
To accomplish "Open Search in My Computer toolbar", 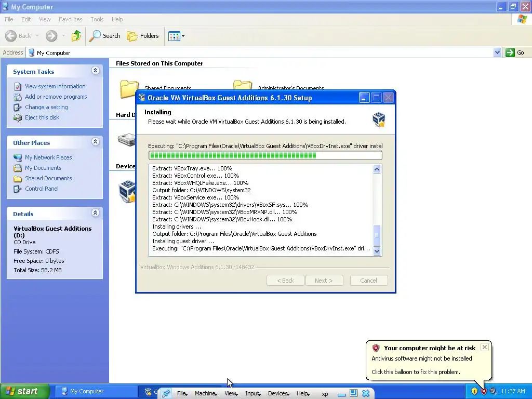I will tap(105, 36).
